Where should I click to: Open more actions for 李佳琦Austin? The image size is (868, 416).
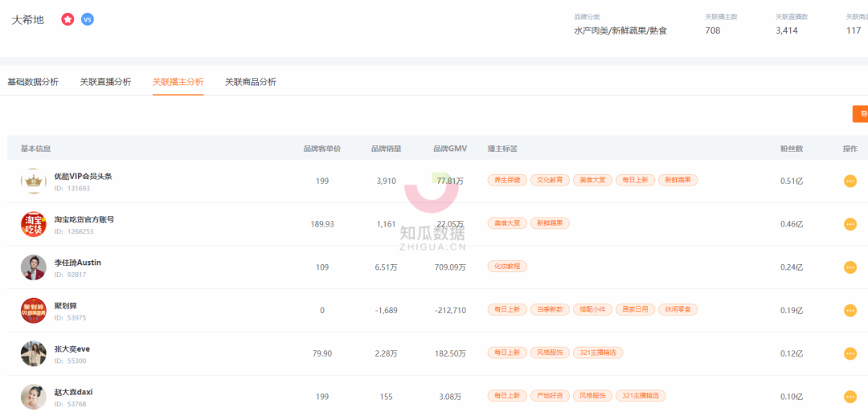(850, 267)
